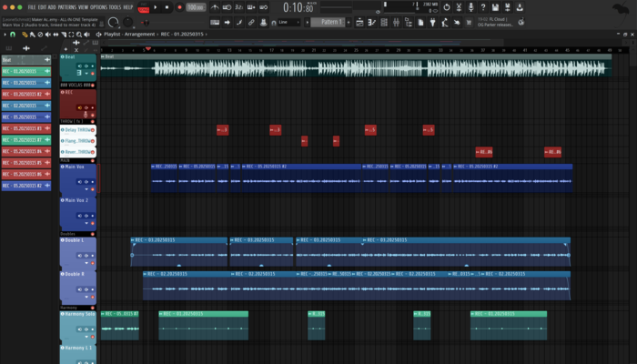This screenshot has height=364, width=637.
Task: Select the playlist zoom tool icon
Action: tap(79, 35)
